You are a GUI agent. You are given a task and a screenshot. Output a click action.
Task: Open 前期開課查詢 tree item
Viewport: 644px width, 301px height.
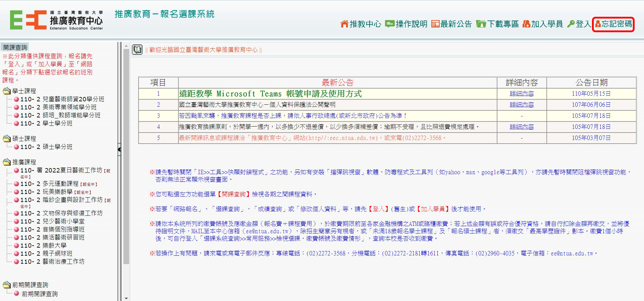click(40, 294)
